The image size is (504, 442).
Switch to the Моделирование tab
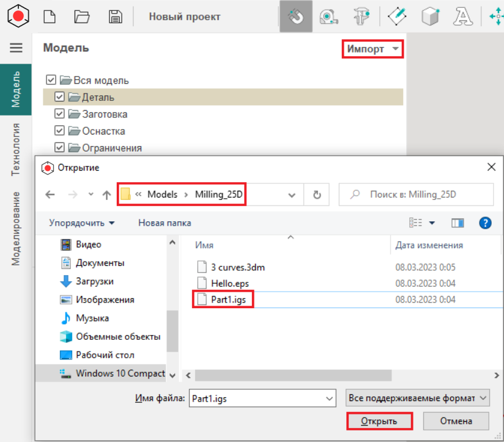pos(16,228)
